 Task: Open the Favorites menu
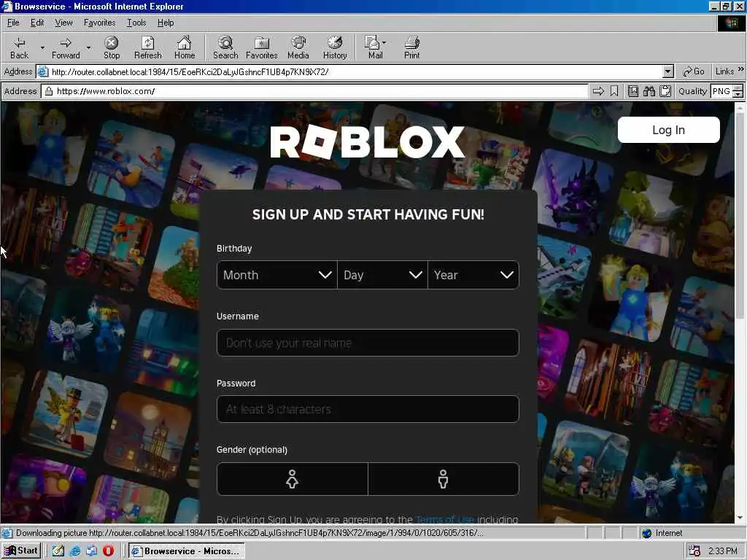99,23
